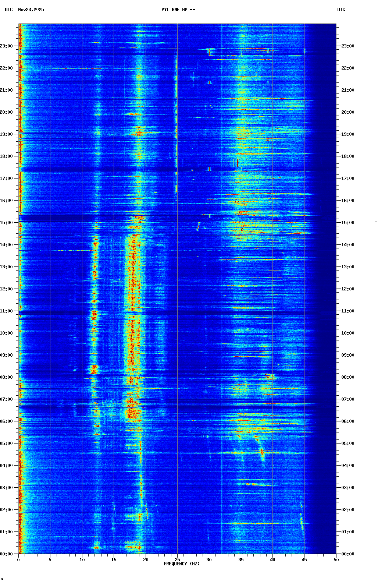Click the UTC label at top right
The width and height of the screenshot is (392, 583).
[x=341, y=10]
